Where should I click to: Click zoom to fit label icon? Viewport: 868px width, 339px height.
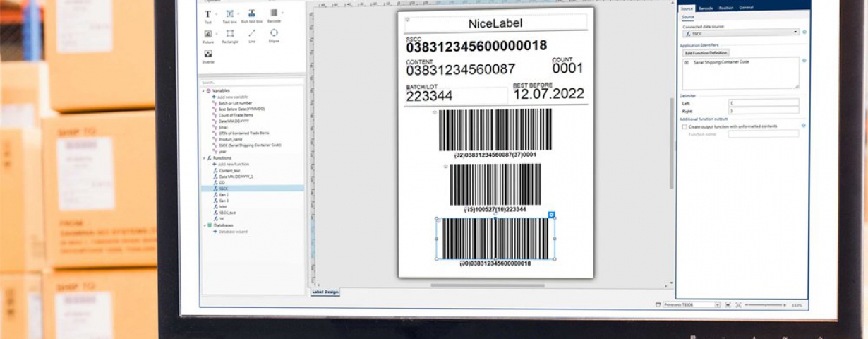pos(728,304)
